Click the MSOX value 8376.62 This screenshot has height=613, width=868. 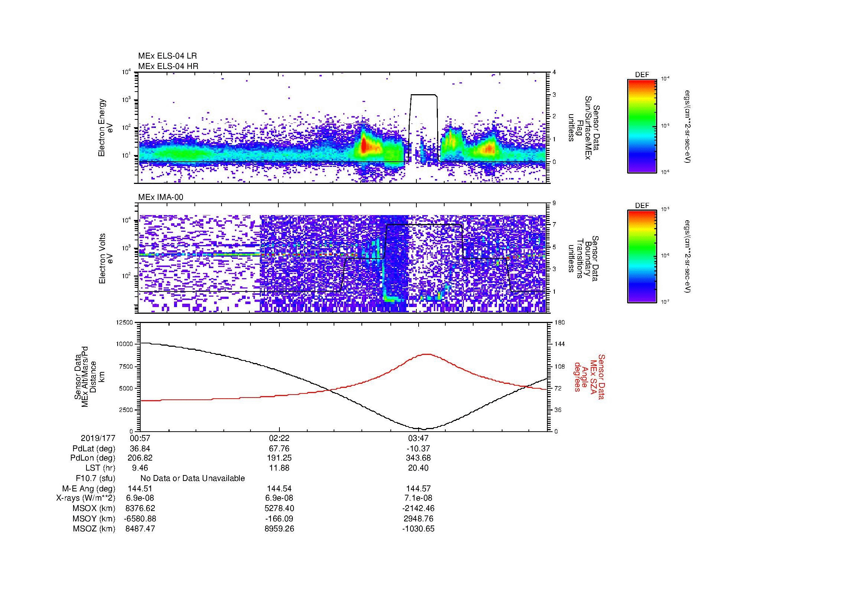[x=140, y=508]
